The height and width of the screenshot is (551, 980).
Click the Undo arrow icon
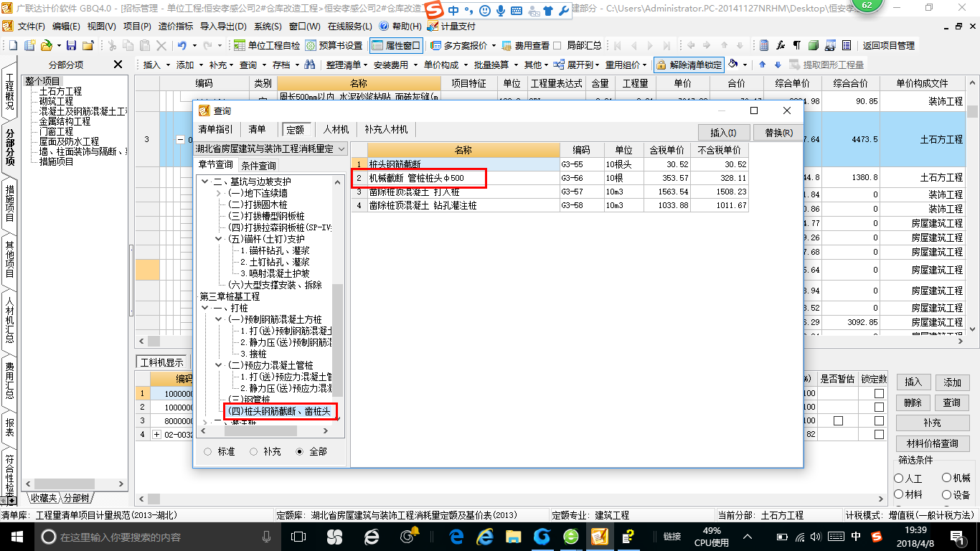tap(182, 45)
